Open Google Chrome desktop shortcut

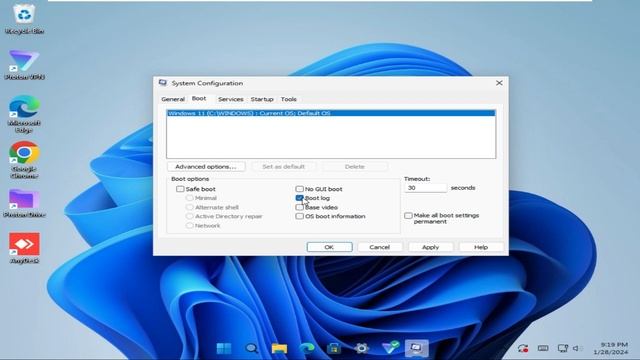[24, 160]
